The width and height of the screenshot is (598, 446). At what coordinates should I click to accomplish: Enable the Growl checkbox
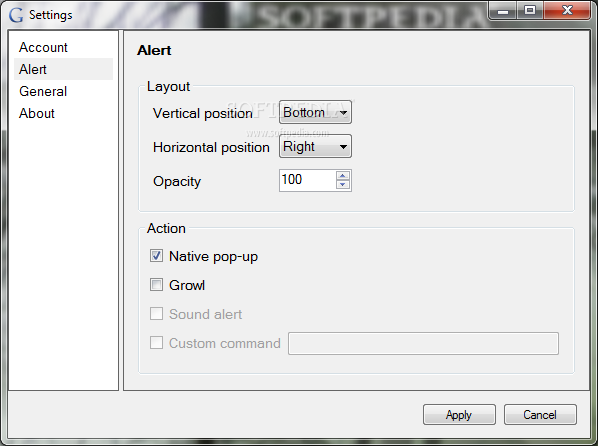click(156, 285)
